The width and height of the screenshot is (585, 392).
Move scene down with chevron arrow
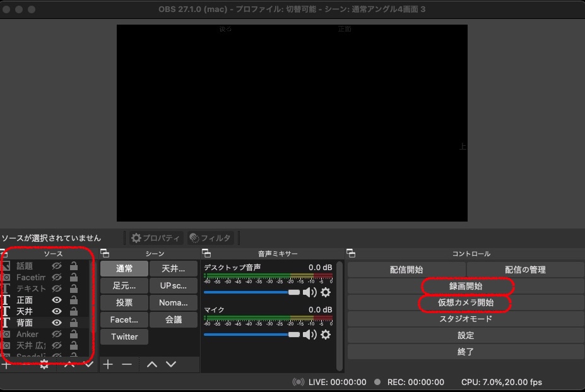171,364
